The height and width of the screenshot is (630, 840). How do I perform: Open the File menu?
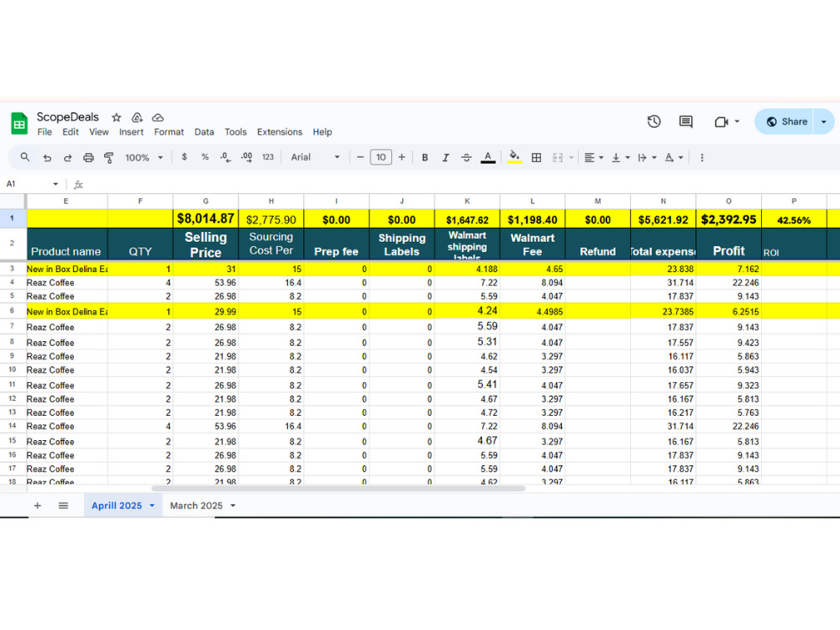45,132
